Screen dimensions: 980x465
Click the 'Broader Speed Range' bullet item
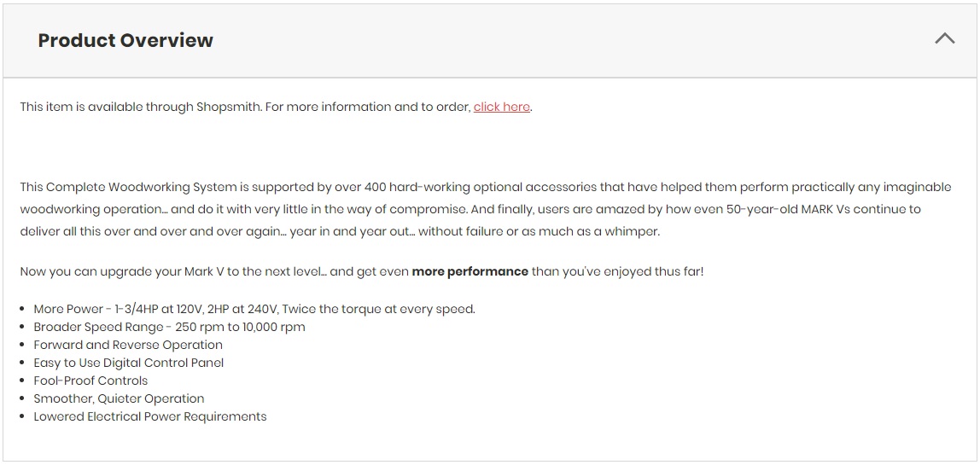click(169, 327)
